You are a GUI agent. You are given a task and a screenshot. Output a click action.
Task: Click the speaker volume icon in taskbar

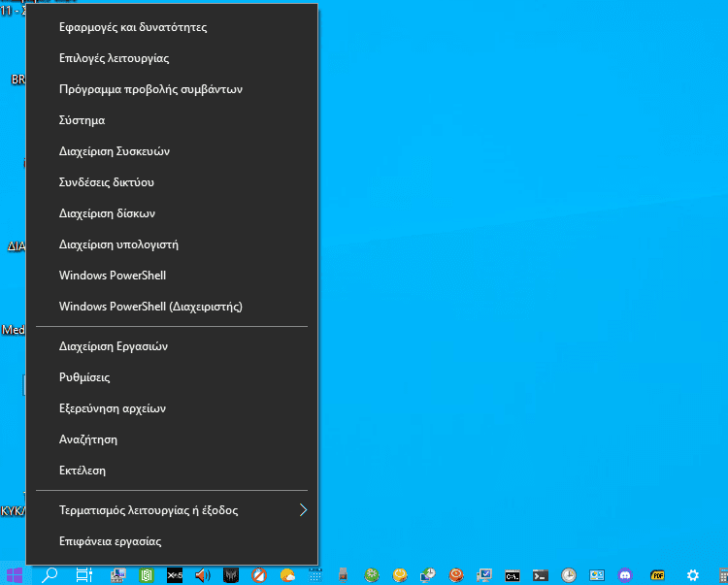click(x=203, y=574)
